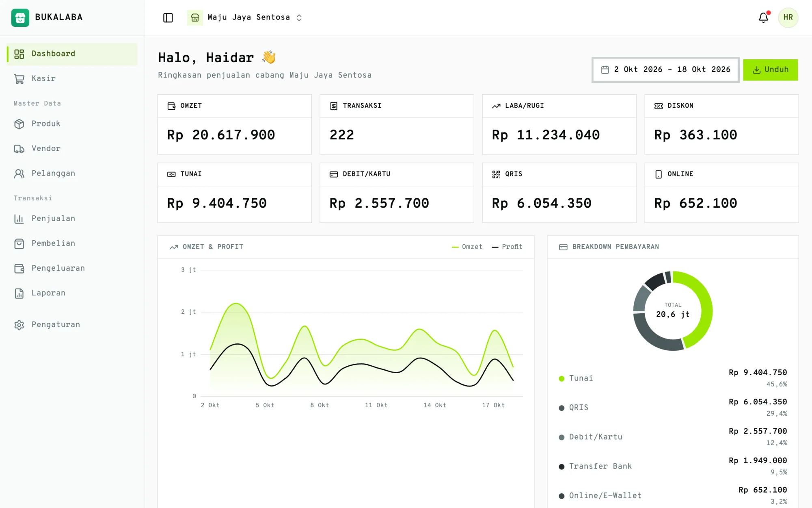Click the Breakdown Pembayaran card icon
The width and height of the screenshot is (812, 508).
click(563, 247)
